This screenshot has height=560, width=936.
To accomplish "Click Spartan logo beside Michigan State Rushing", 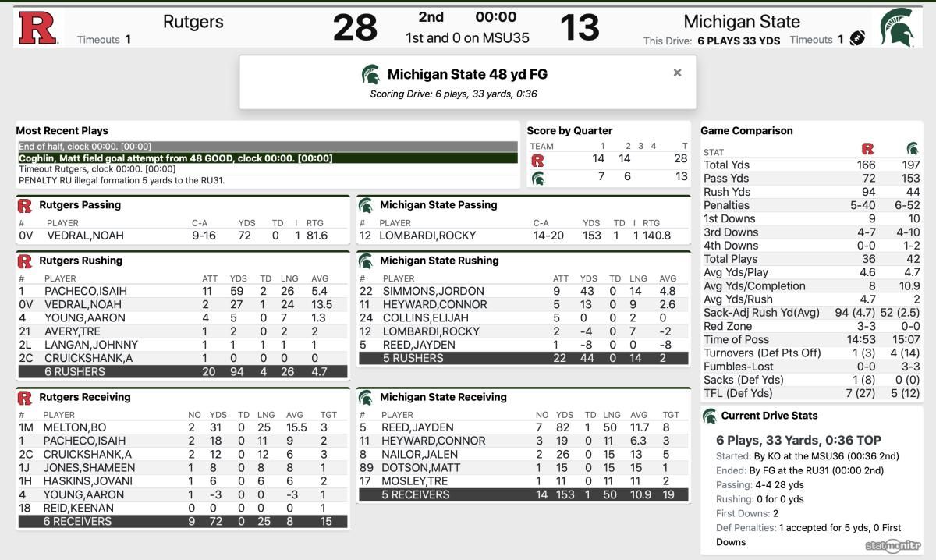I will pyautogui.click(x=365, y=261).
